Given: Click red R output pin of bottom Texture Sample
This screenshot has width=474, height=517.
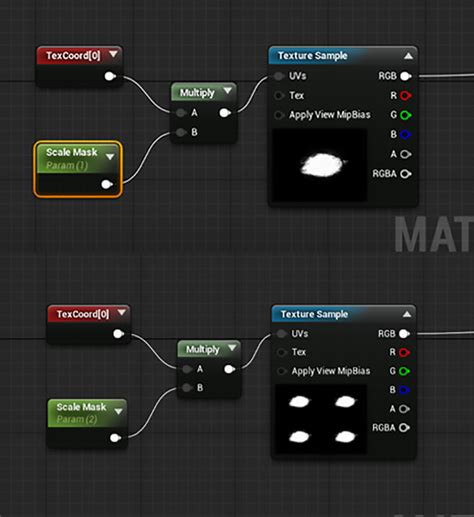Looking at the screenshot, I should pos(404,352).
